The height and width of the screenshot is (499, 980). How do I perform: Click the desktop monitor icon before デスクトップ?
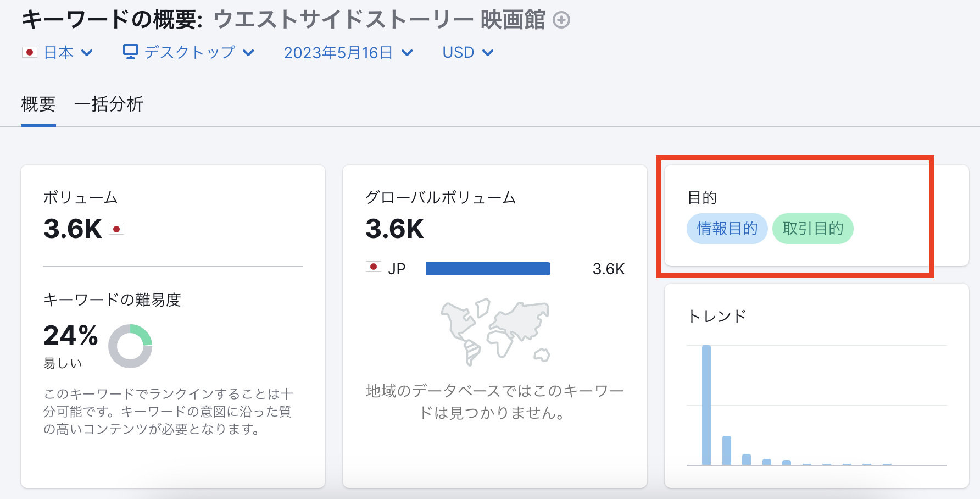click(x=130, y=51)
